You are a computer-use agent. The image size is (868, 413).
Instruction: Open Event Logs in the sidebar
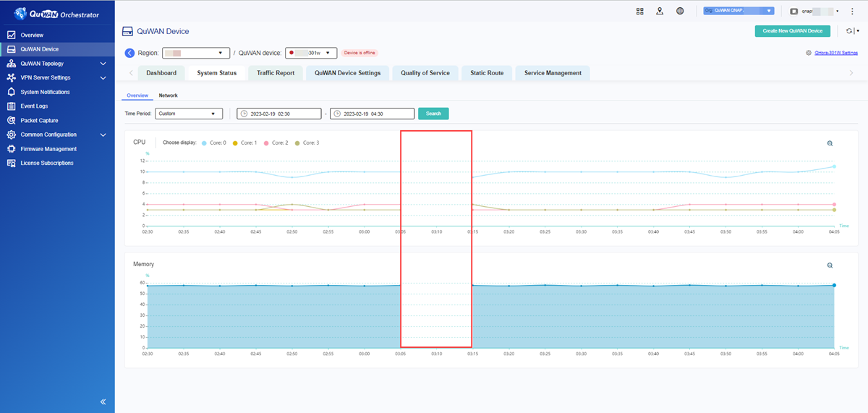click(x=57, y=106)
